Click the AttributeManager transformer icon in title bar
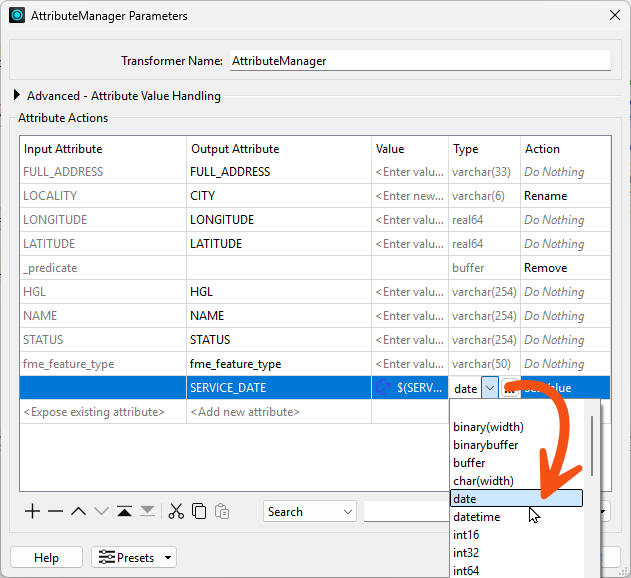631x578 pixels. point(17,16)
